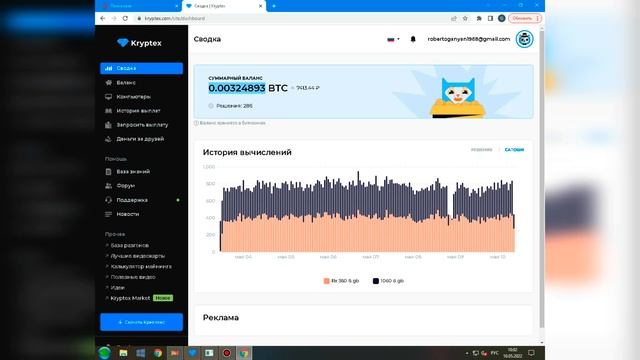Screen dimensions: 640x360
Task: Click the Решения: 285 counter
Action: click(x=231, y=106)
